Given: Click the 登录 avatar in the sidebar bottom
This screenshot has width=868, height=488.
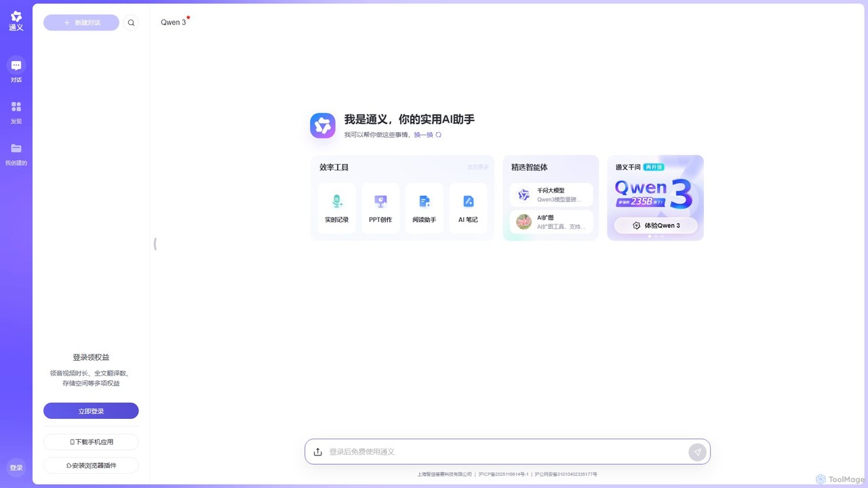Looking at the screenshot, I should point(16,468).
